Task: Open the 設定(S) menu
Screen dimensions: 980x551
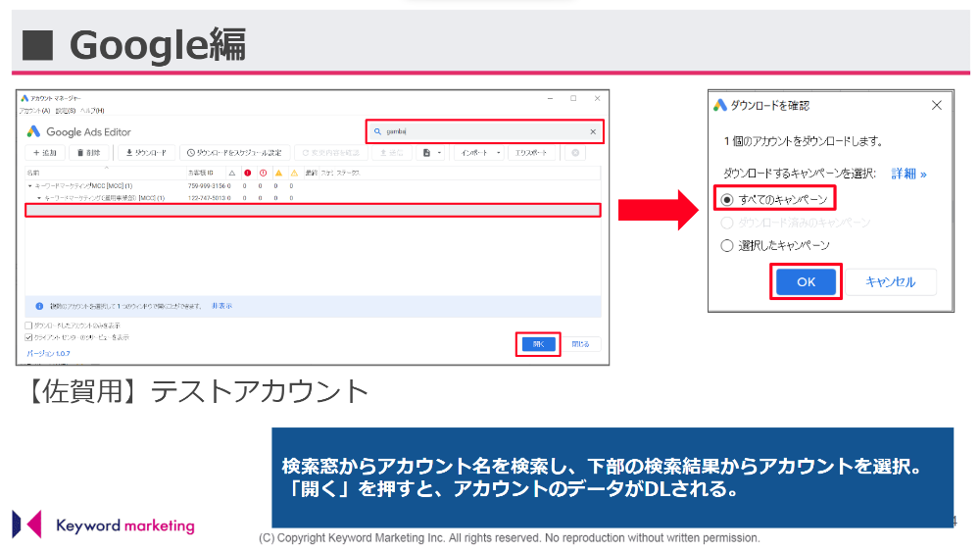Action: point(65,111)
